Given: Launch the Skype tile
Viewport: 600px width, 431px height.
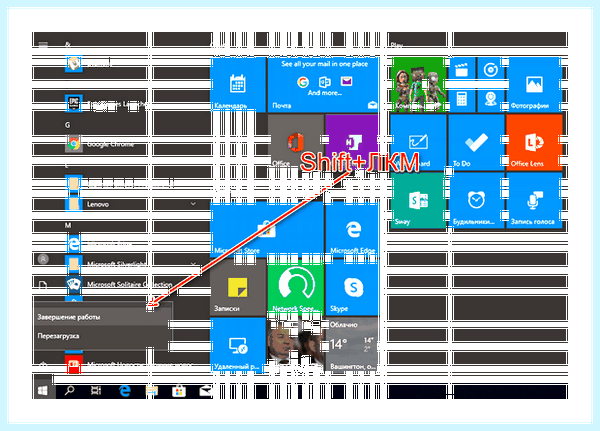Looking at the screenshot, I should tap(352, 286).
